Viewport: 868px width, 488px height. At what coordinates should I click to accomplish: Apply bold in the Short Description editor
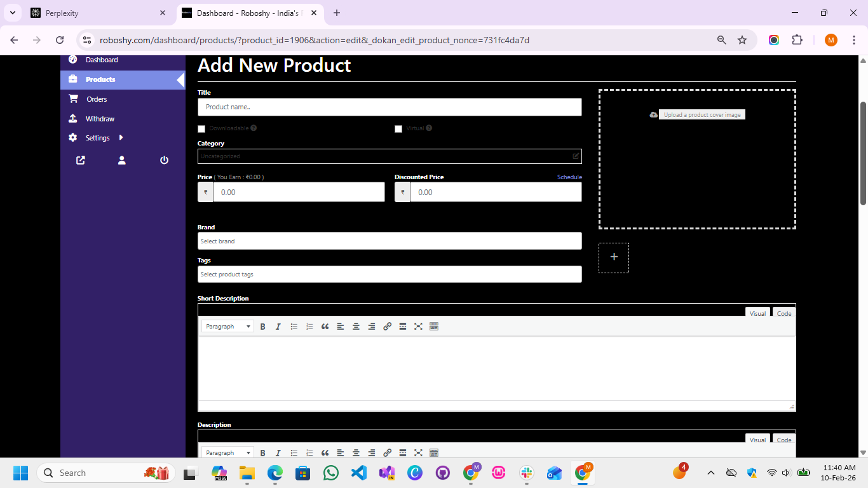pyautogui.click(x=262, y=326)
